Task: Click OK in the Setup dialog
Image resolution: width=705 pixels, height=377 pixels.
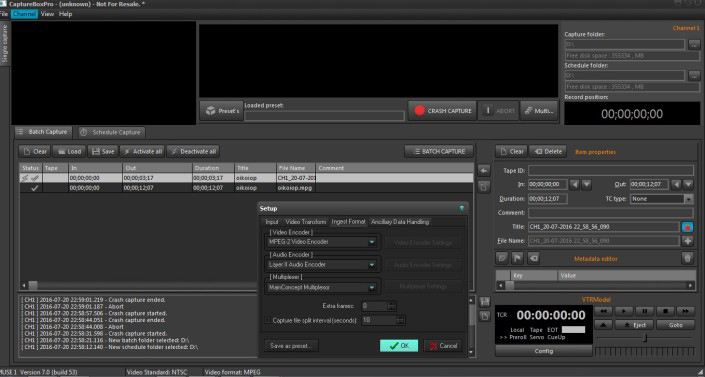Action: pyautogui.click(x=399, y=346)
